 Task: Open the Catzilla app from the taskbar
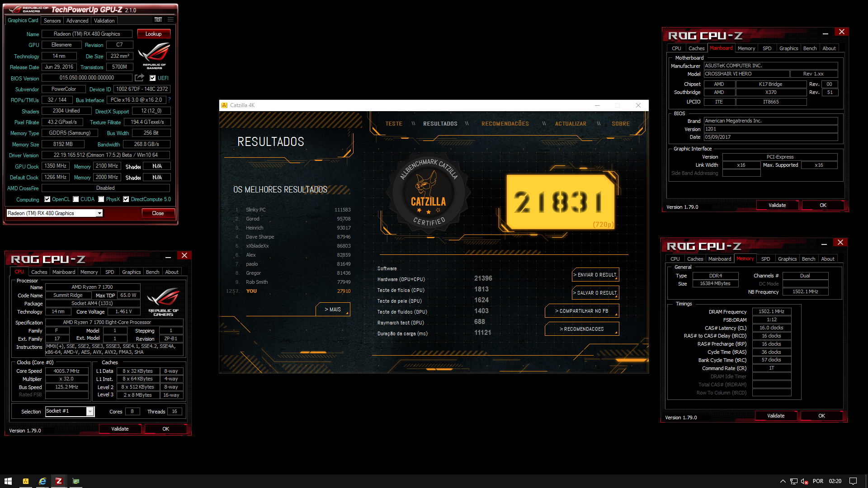click(x=26, y=481)
